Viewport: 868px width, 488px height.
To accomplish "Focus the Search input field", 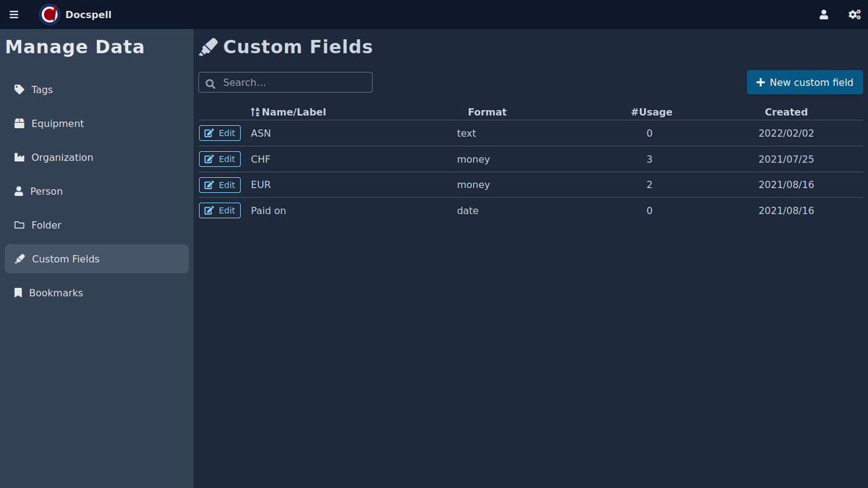I will (293, 82).
